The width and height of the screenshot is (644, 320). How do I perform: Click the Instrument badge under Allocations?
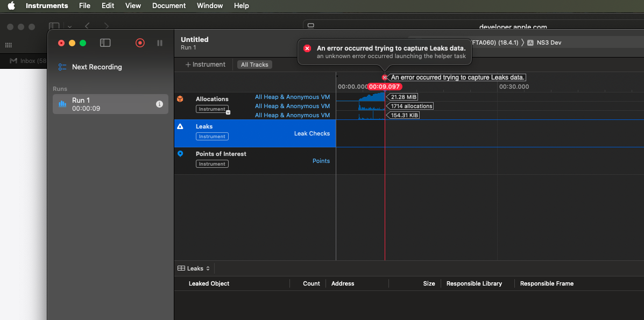click(x=212, y=109)
